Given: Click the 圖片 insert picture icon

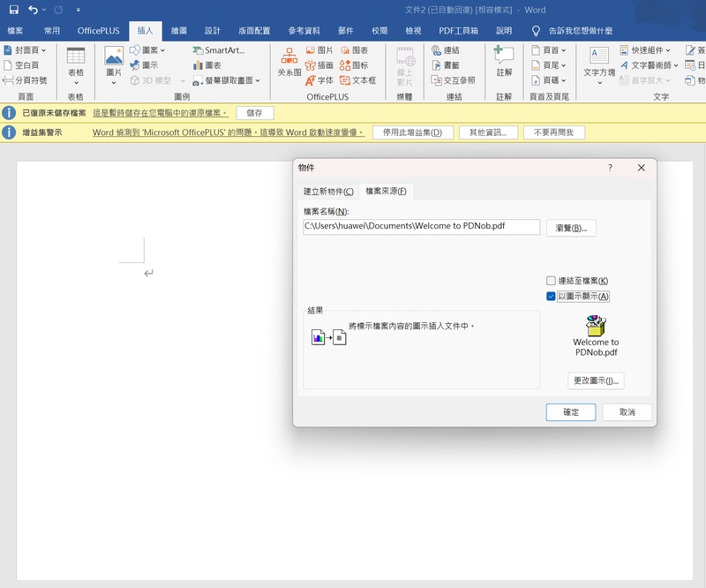Looking at the screenshot, I should (114, 56).
